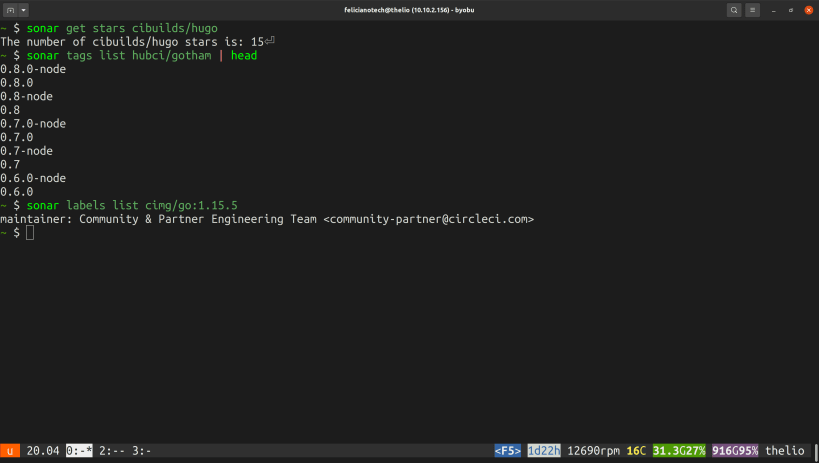The height and width of the screenshot is (463, 819).
Task: Click the 31.3G27% memory indicator
Action: click(x=679, y=450)
